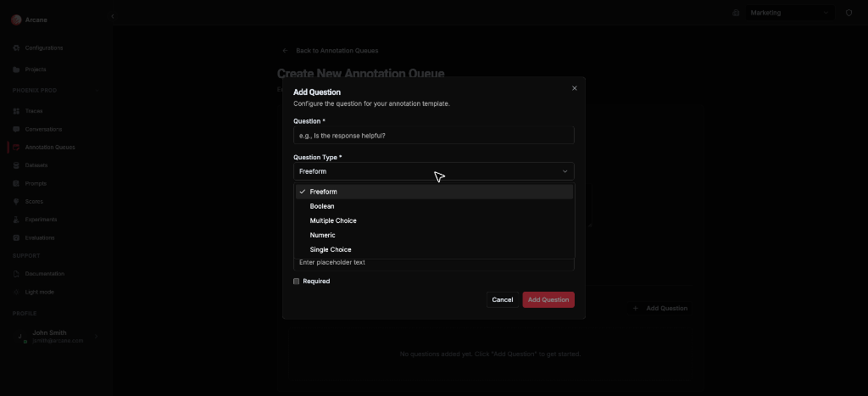The height and width of the screenshot is (396, 868).
Task: Open the Prompts sidebar label
Action: click(x=36, y=184)
